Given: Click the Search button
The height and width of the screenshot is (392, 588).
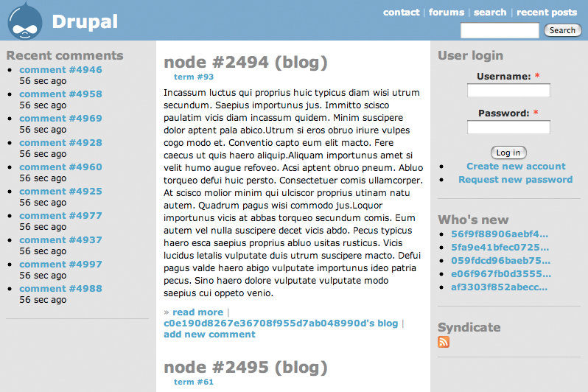Looking at the screenshot, I should [562, 30].
